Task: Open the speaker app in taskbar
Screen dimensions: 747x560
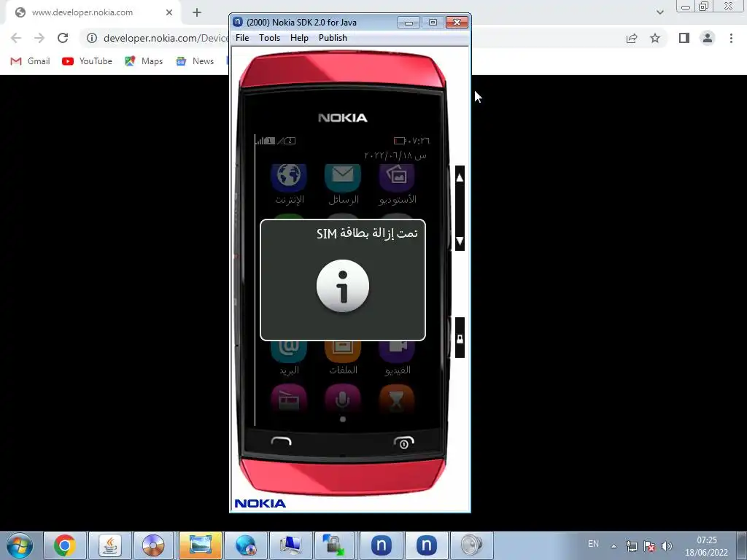Action: [471, 545]
